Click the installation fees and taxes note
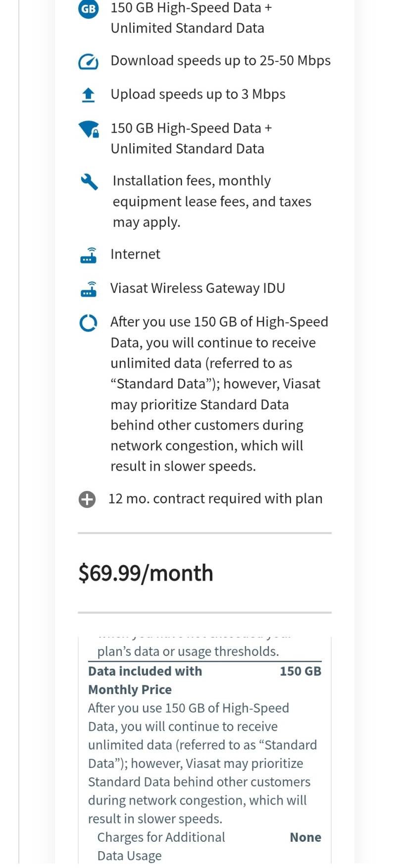The height and width of the screenshot is (868, 396). coord(212,202)
